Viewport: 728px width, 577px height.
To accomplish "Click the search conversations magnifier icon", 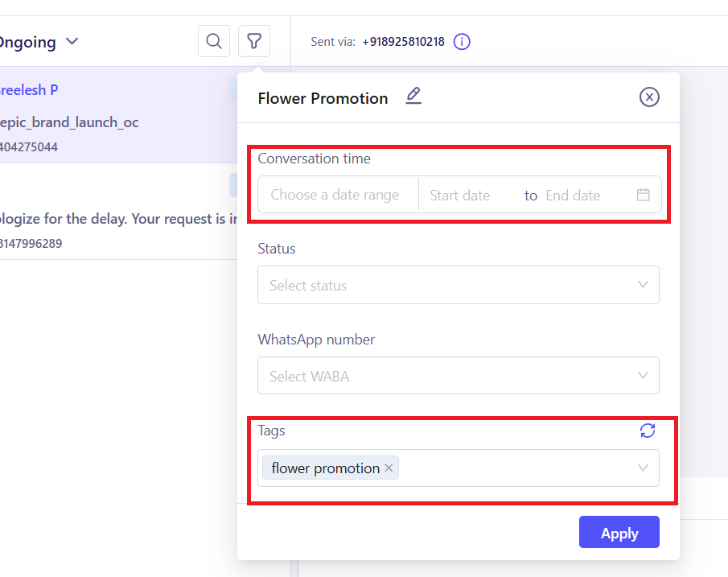I will click(214, 41).
